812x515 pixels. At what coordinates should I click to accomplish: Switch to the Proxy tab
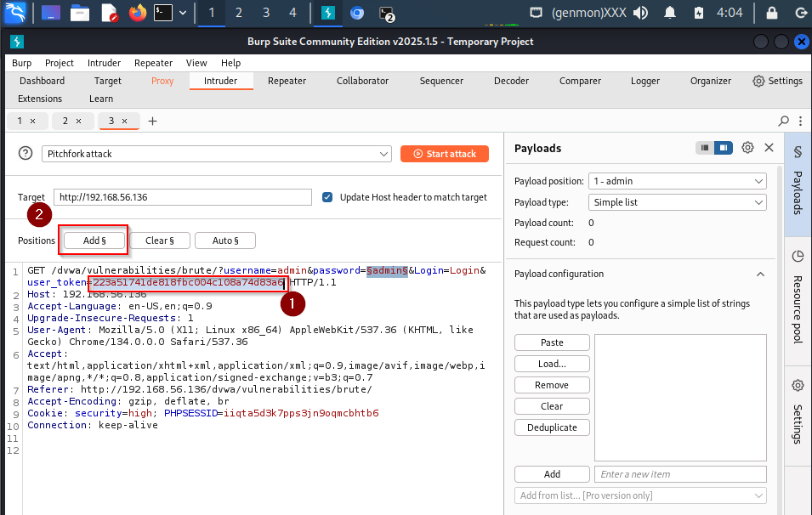pos(162,81)
